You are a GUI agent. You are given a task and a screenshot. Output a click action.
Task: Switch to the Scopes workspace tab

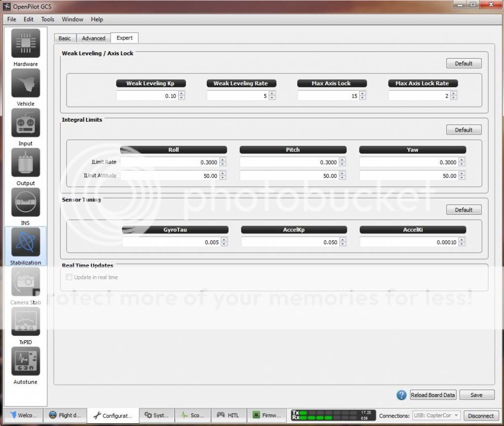tap(193, 415)
